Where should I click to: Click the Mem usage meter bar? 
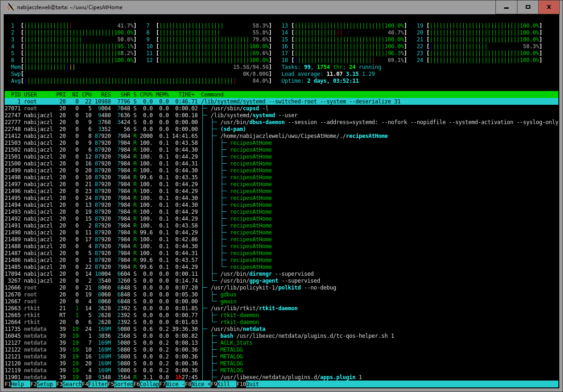(x=138, y=67)
